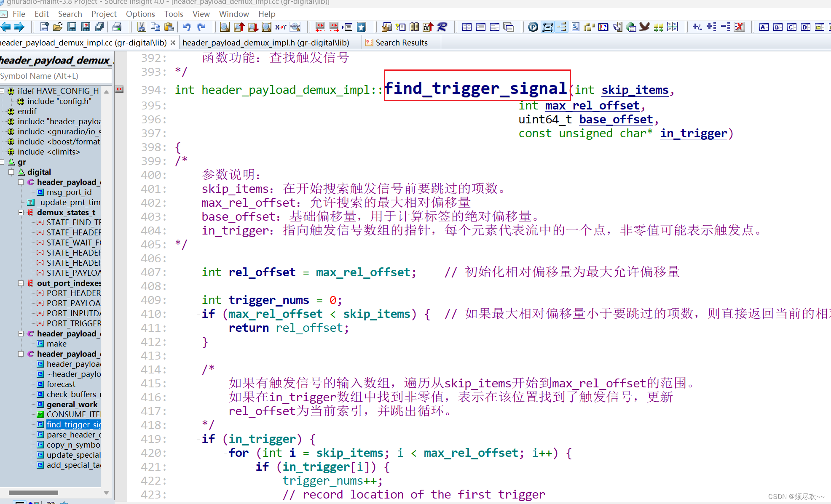Select the layout C toolbar button
Viewport: 831px width, 504px height.
(792, 27)
